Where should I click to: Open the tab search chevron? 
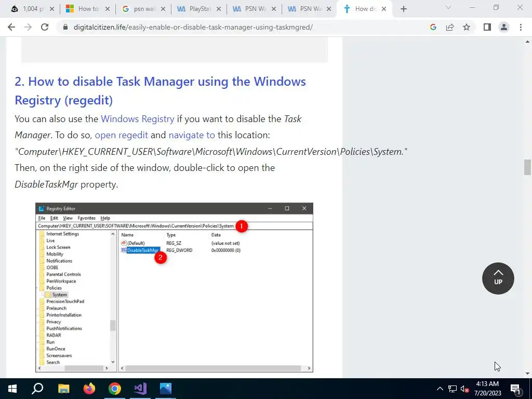448,7
